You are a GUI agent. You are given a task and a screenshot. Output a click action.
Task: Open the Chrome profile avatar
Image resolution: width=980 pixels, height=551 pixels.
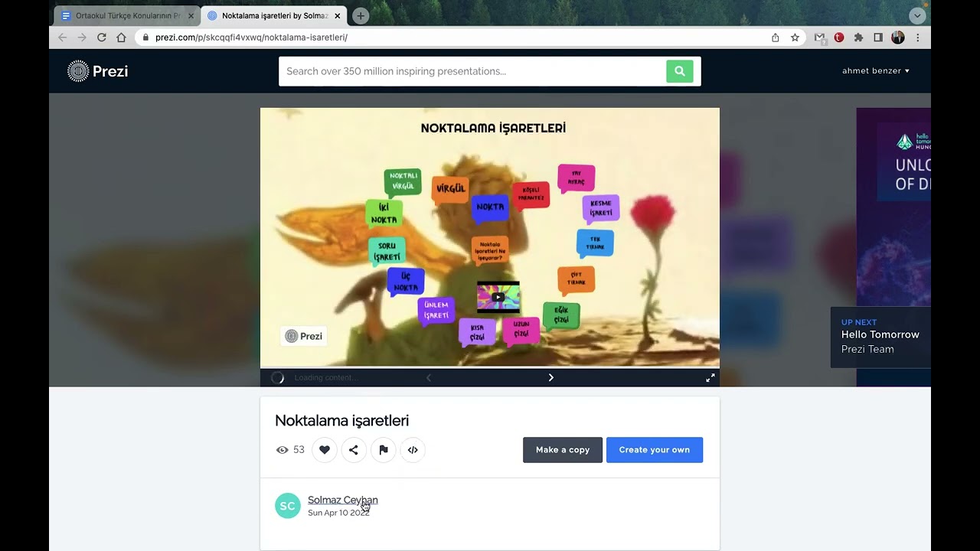point(898,37)
